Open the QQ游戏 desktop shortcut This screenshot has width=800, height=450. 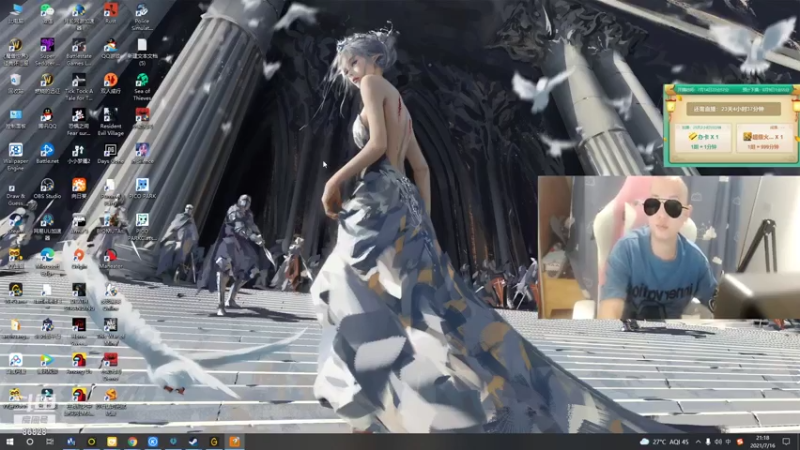click(x=110, y=49)
